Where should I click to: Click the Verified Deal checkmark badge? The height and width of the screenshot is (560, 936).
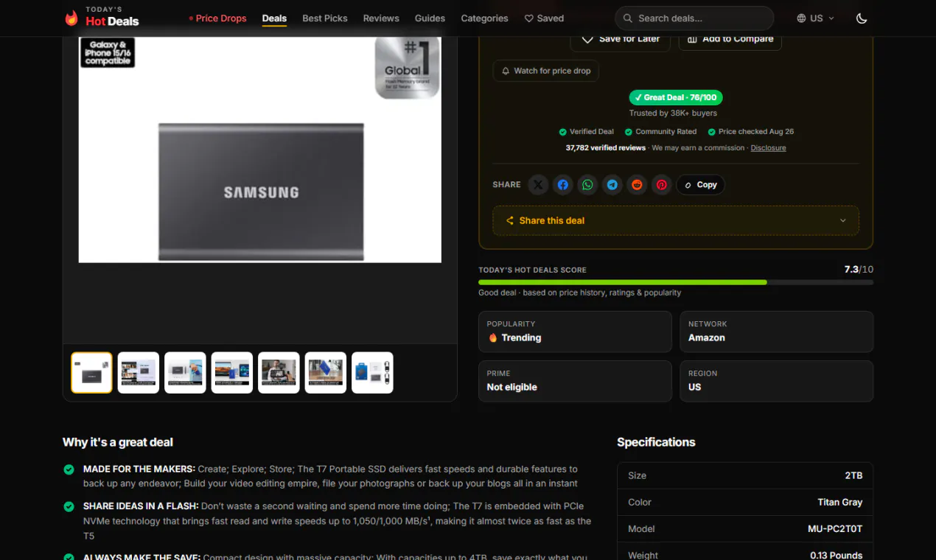pos(586,132)
